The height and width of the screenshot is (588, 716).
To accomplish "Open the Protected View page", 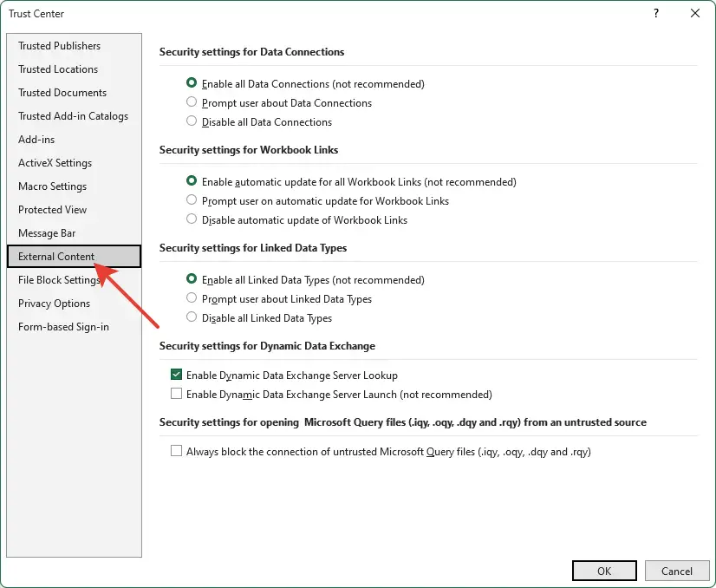I will [x=52, y=209].
